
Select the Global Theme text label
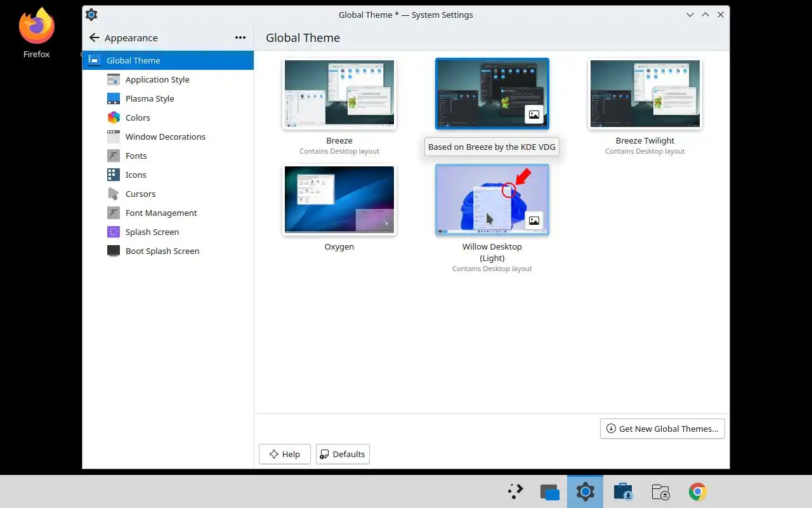133,60
